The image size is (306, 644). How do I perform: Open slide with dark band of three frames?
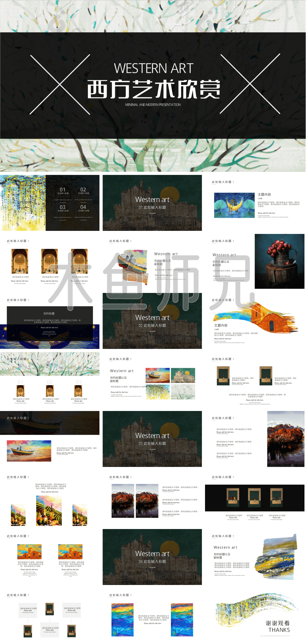point(255,498)
